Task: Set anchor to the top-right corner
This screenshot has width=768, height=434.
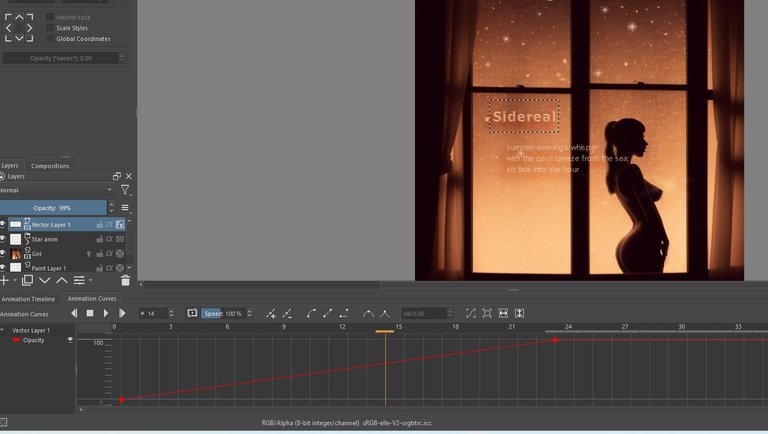Action: tap(30, 17)
